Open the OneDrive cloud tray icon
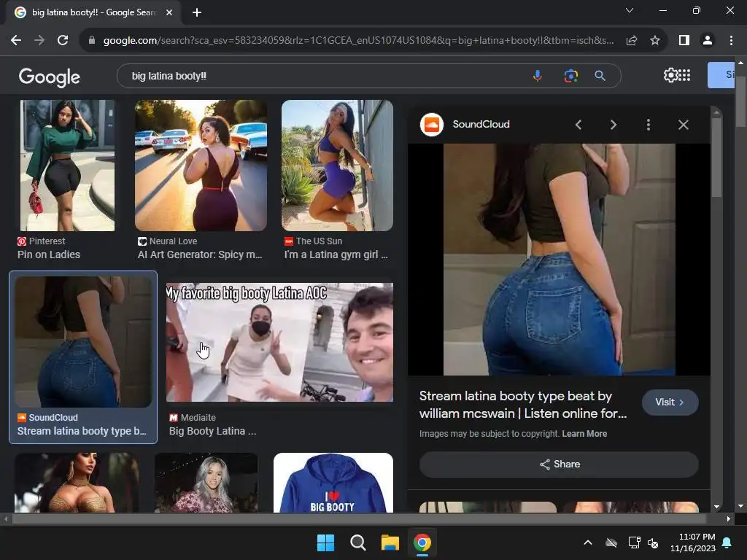The height and width of the screenshot is (560, 747). click(611, 542)
